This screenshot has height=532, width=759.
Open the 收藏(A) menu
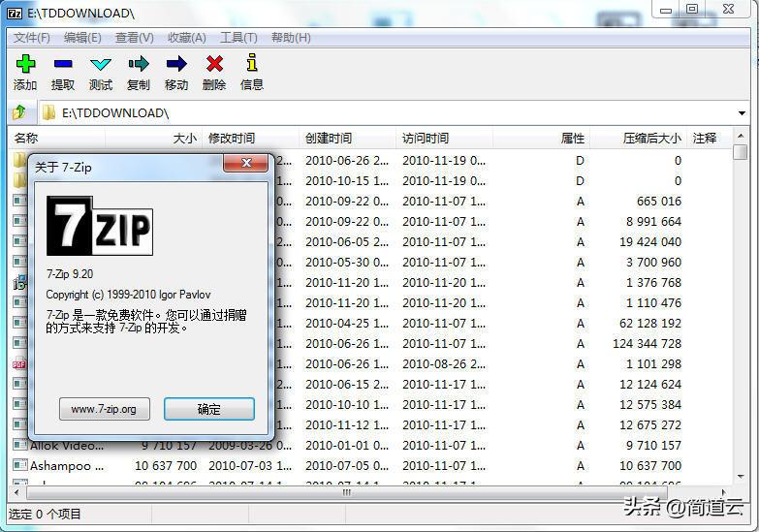(187, 38)
